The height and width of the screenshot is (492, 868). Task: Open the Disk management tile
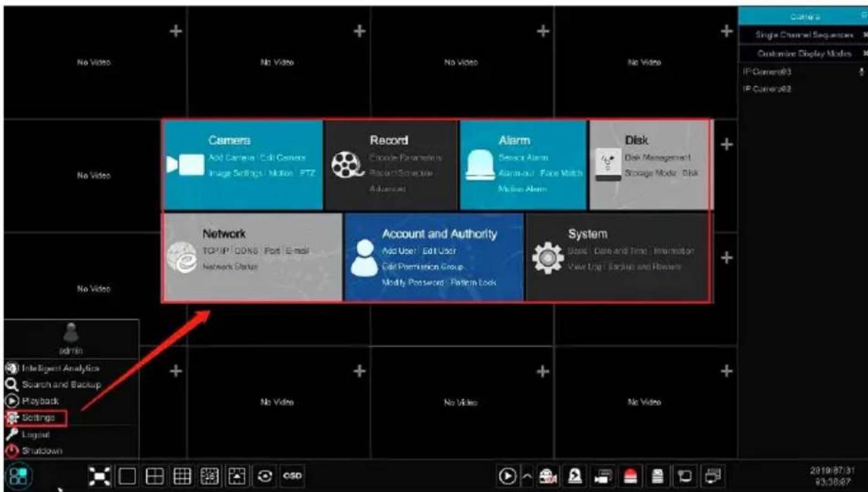click(x=649, y=165)
